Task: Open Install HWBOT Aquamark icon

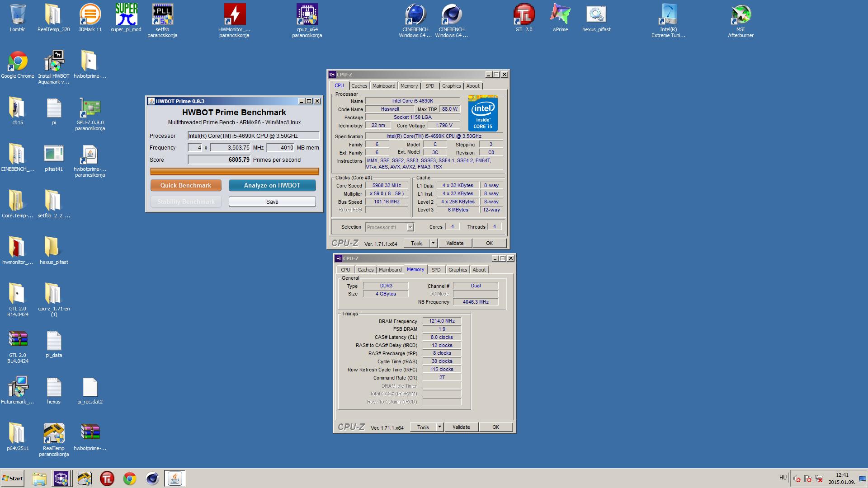Action: (x=54, y=61)
